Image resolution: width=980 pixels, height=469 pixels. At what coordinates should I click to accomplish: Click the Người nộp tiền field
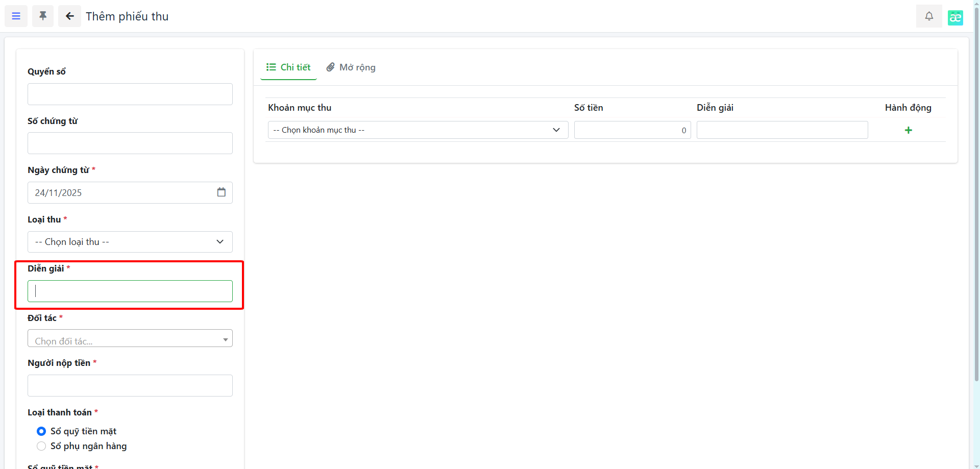click(x=130, y=386)
